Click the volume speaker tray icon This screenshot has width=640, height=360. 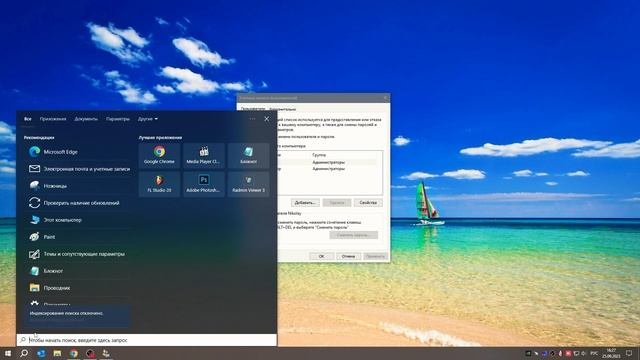click(583, 353)
